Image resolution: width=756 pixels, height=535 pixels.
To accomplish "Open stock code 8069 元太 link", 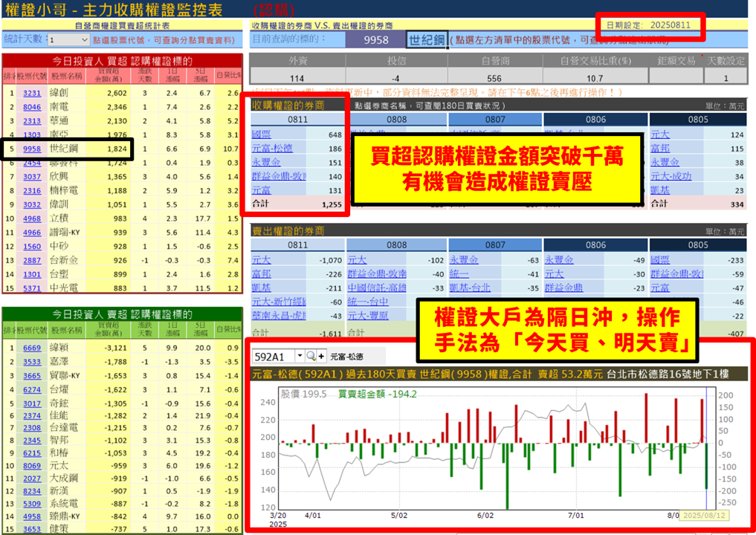I will pyautogui.click(x=32, y=466).
